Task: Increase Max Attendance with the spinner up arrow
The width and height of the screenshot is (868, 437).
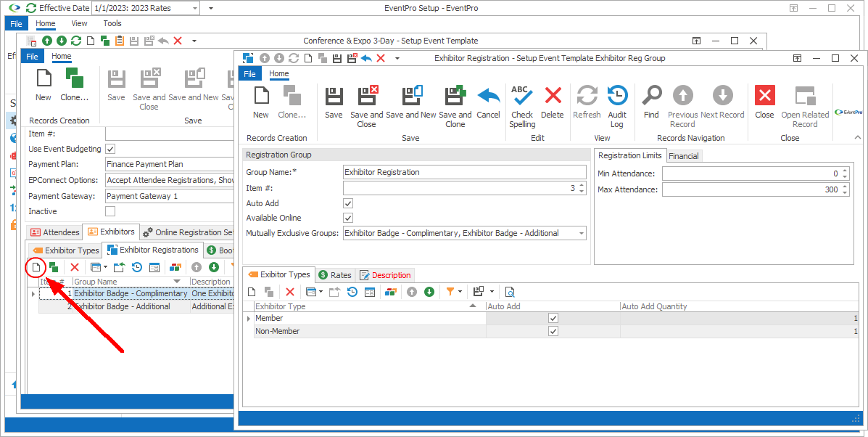Action: point(845,187)
